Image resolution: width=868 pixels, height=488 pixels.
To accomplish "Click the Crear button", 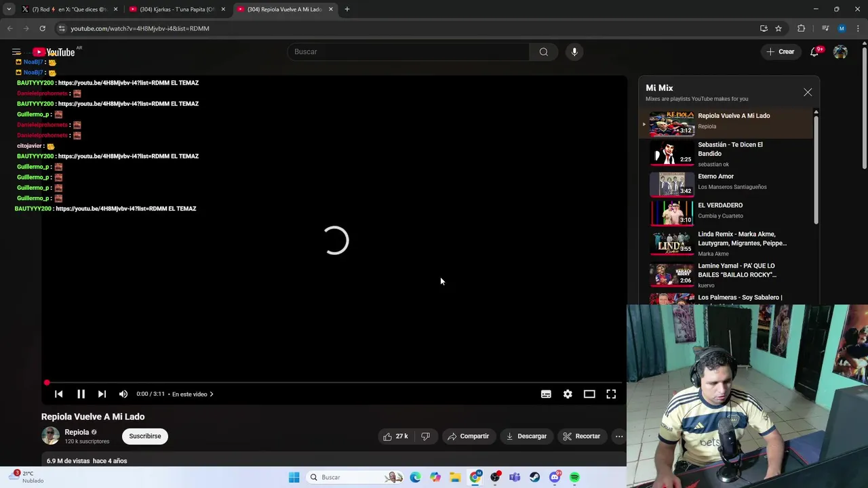I will (780, 52).
